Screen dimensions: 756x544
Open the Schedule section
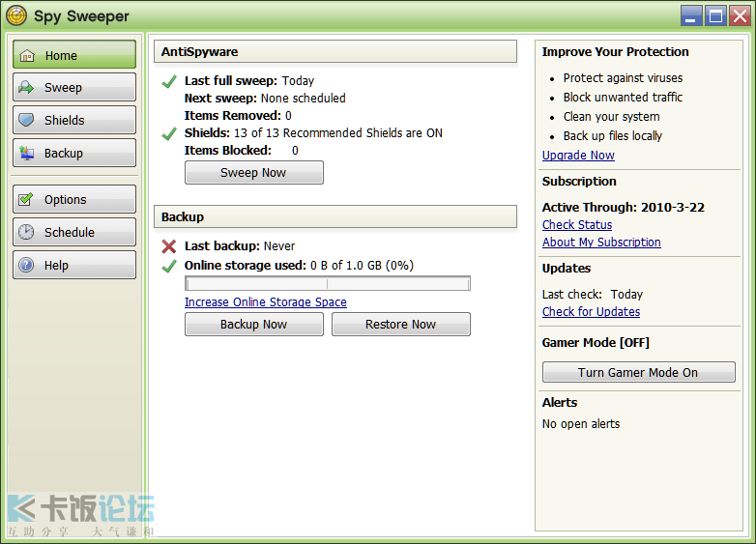[74, 232]
